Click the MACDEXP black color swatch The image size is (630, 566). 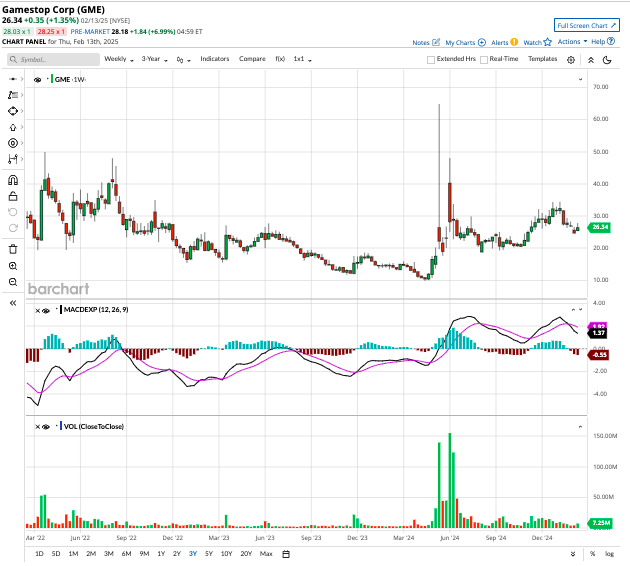coord(61,310)
